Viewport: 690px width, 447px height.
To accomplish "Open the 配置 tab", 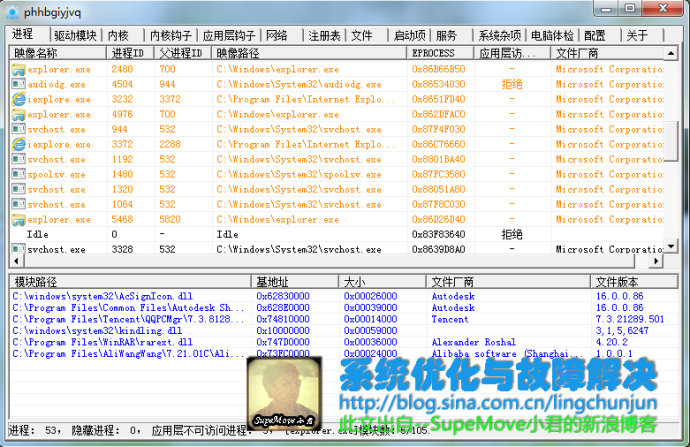I will (x=595, y=35).
